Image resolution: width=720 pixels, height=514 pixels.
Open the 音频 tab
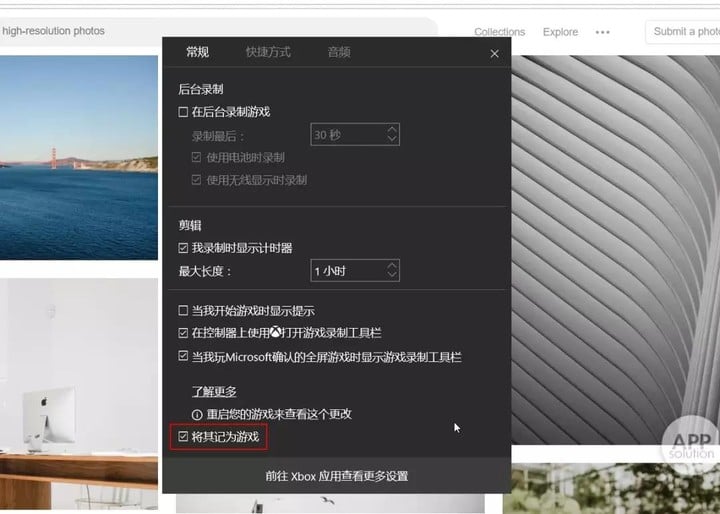[x=339, y=52]
